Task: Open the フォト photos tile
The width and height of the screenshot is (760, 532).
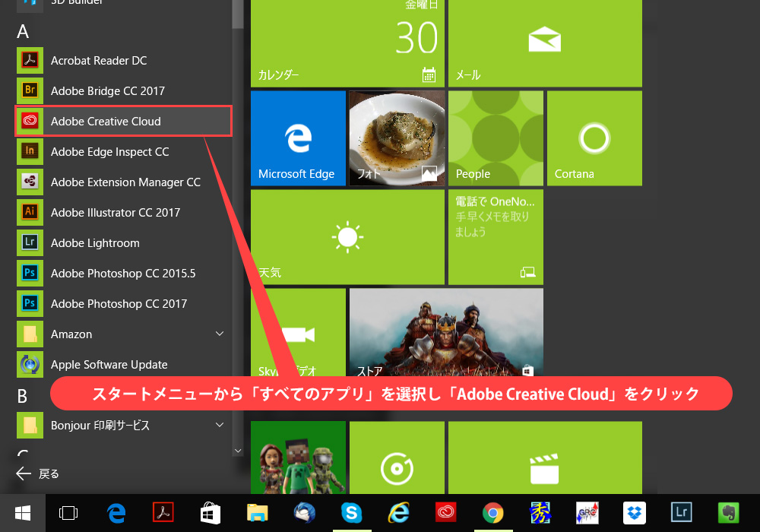Action: (x=397, y=138)
